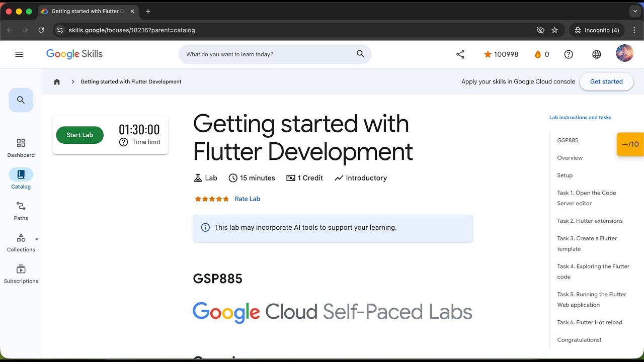The image size is (644, 362).
Task: Click the Google Skills logo
Action: 74,54
